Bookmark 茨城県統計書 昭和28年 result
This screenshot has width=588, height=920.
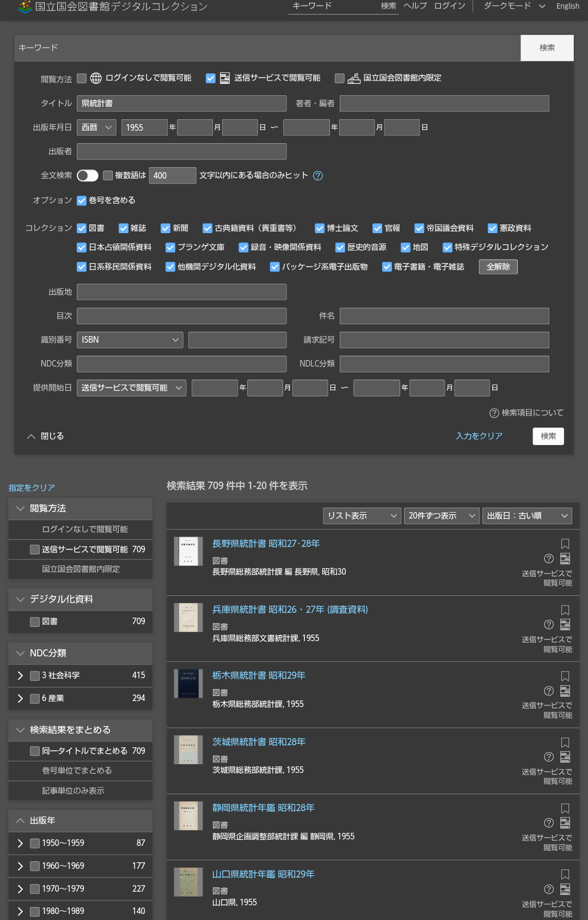(565, 742)
